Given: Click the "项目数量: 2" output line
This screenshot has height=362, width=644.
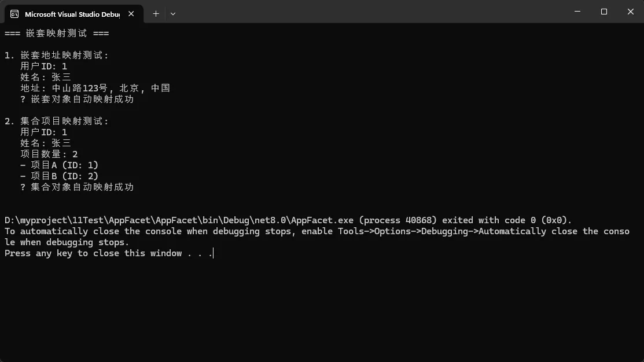Looking at the screenshot, I should [x=49, y=154].
